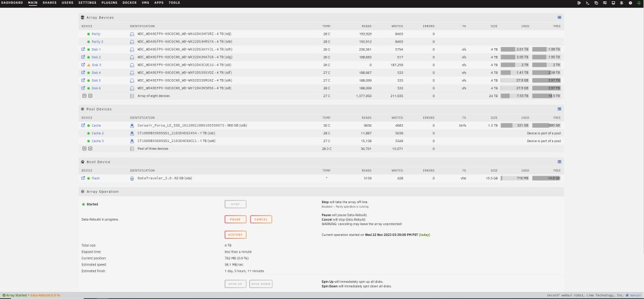
Task: Open the parity History button
Action: click(x=235, y=235)
